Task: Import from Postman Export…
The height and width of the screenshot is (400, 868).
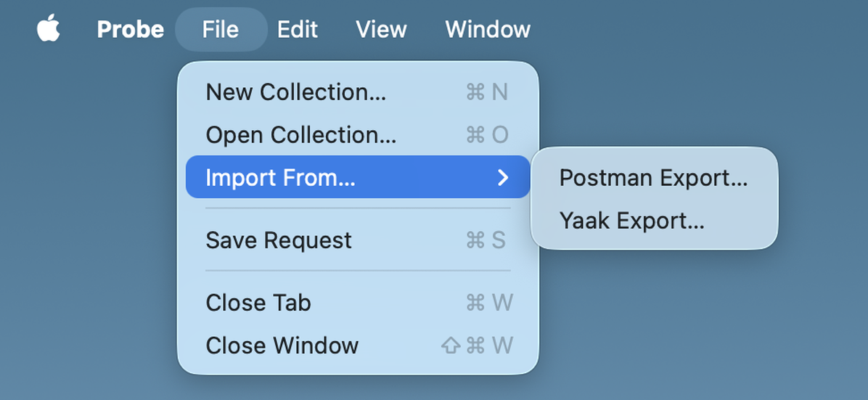Action: point(654,177)
